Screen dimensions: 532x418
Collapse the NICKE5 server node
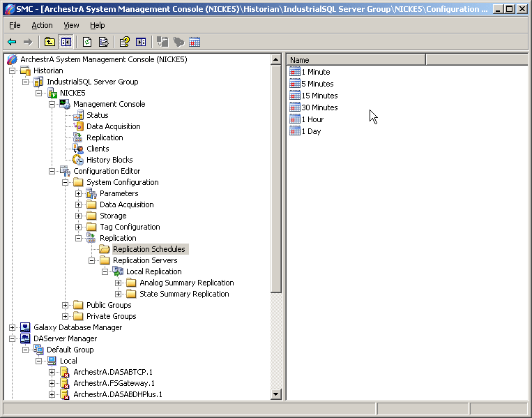pos(38,93)
